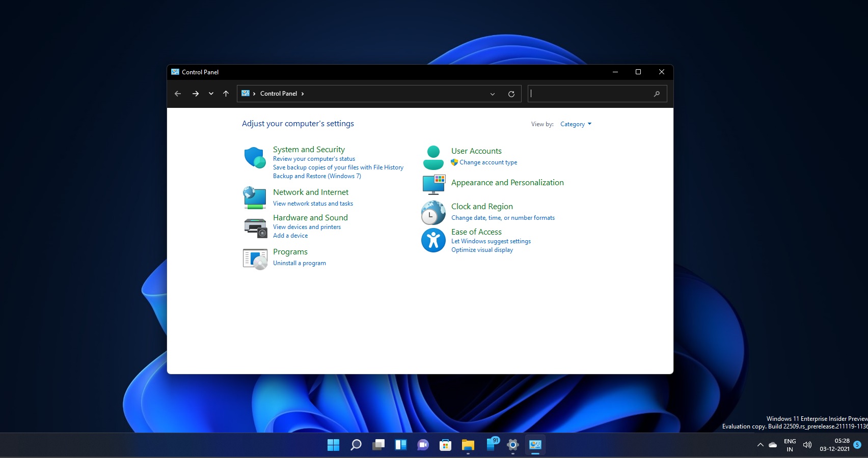Click the Hardware and Sound printer icon
868x458 pixels.
[x=255, y=228]
